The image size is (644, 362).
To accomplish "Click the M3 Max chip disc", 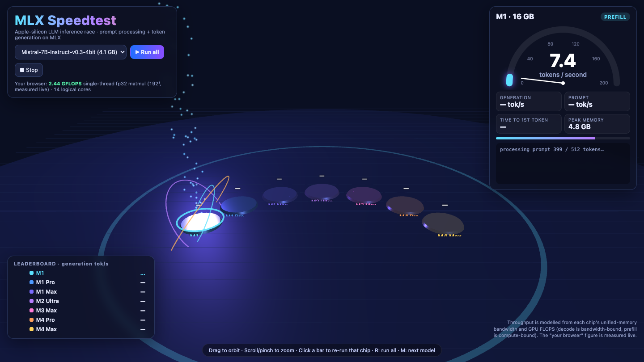I will 364,195.
